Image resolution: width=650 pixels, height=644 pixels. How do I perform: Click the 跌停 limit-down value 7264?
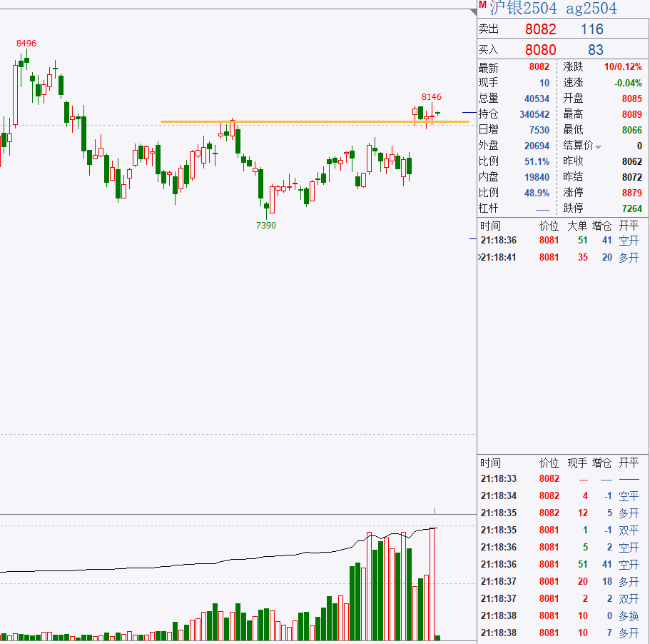click(631, 208)
